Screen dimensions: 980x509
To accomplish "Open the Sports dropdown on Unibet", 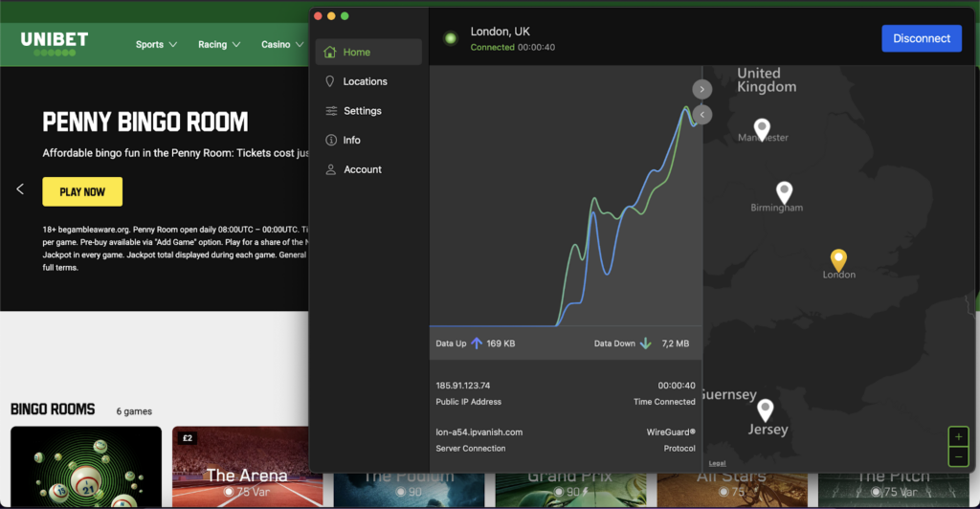I will coord(156,44).
